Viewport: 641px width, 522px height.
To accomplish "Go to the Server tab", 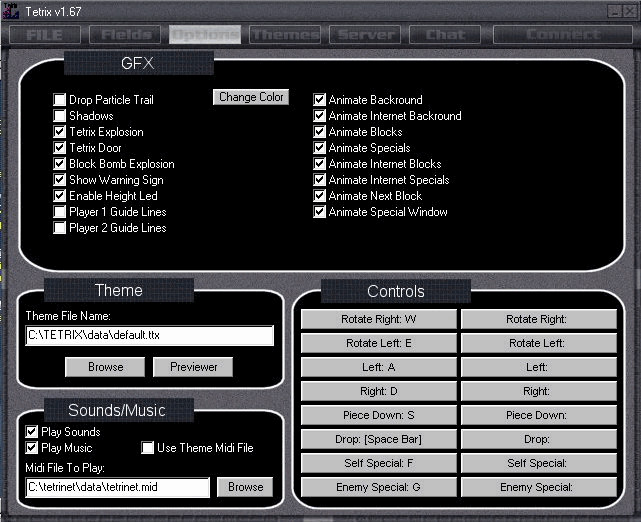I will click(365, 35).
